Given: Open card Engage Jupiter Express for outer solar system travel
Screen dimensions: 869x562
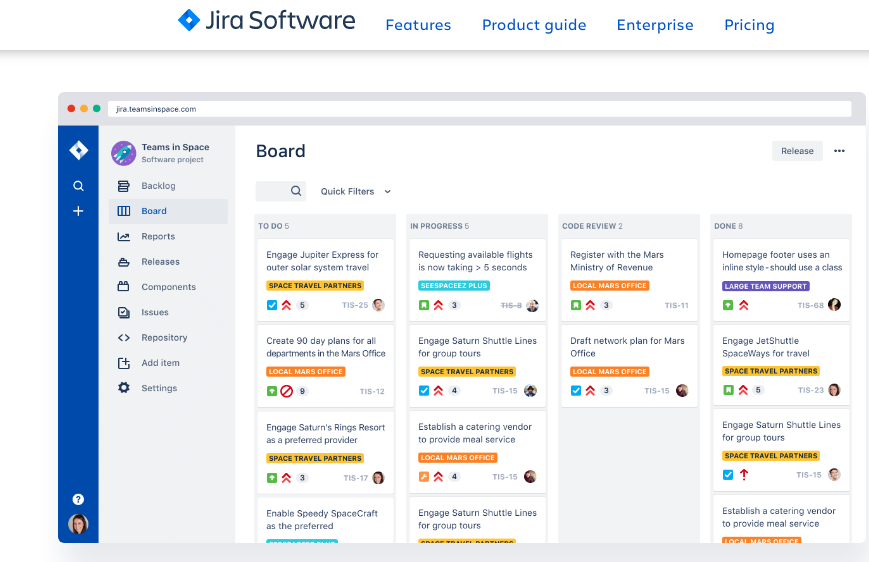Looking at the screenshot, I should 325,280.
